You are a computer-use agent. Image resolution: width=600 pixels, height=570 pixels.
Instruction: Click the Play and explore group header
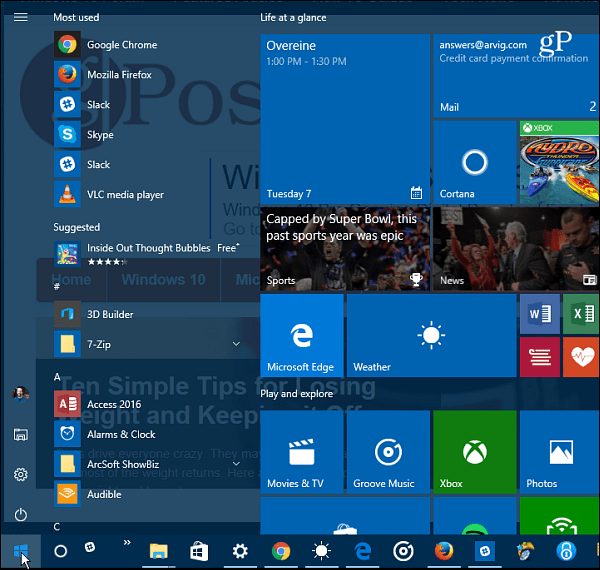tap(297, 394)
